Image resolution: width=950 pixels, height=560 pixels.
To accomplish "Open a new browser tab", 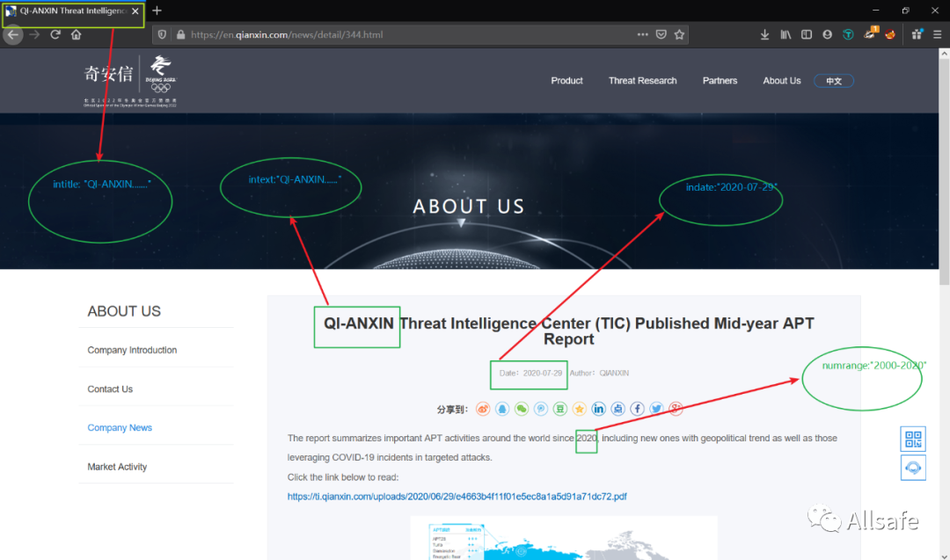I will 157,11.
